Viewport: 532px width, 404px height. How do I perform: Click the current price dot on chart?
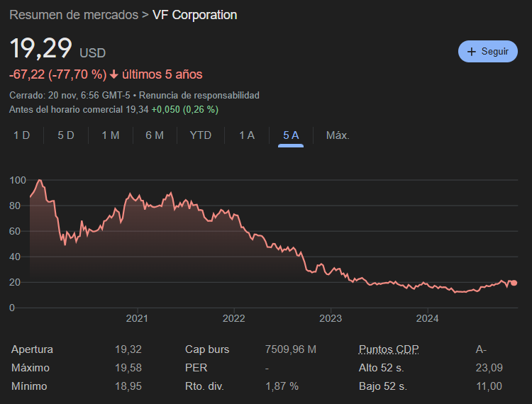click(514, 283)
